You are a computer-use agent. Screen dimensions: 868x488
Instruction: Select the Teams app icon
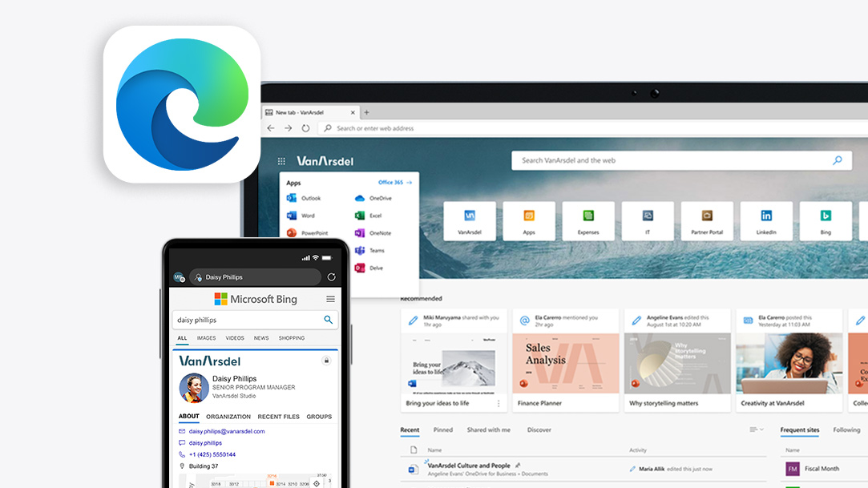[360, 250]
